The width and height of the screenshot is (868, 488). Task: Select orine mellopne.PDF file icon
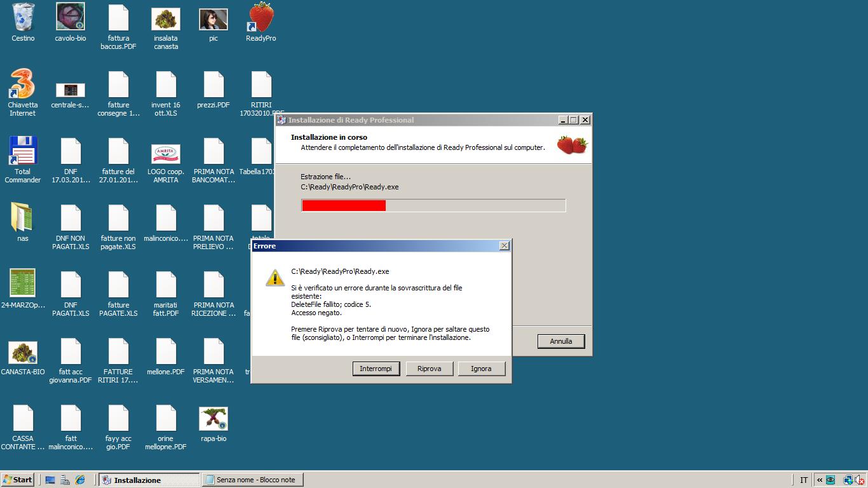tap(166, 417)
